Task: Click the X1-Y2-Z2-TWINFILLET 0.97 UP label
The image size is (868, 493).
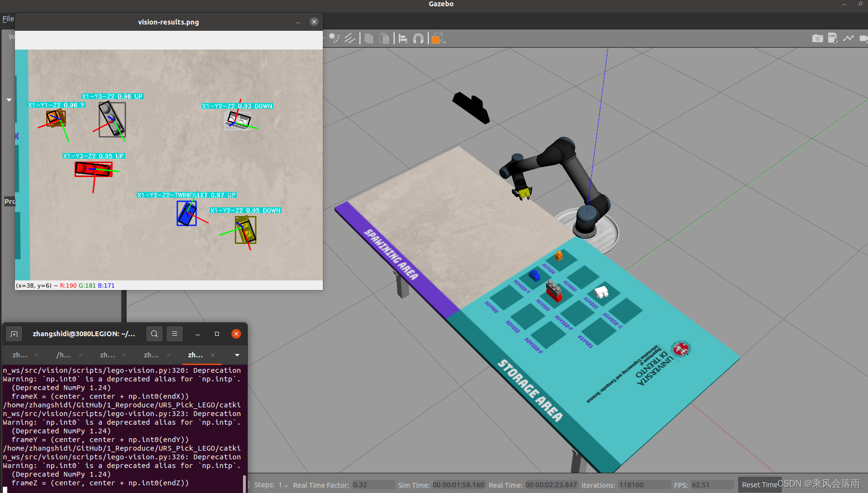Action: (186, 195)
